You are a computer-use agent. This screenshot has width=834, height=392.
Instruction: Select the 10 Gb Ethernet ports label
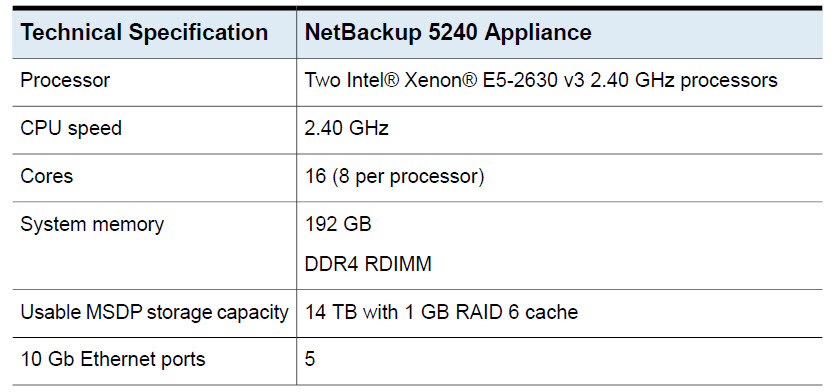pos(113,360)
